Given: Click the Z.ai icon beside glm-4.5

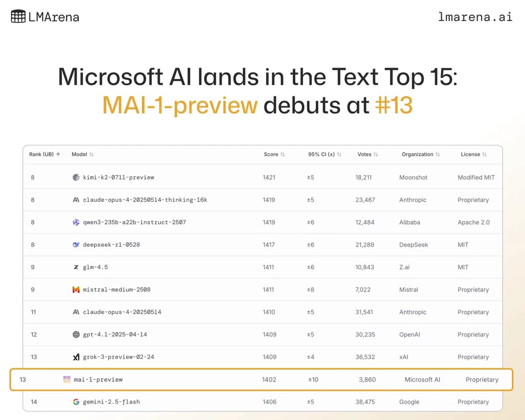Looking at the screenshot, I should 76,267.
